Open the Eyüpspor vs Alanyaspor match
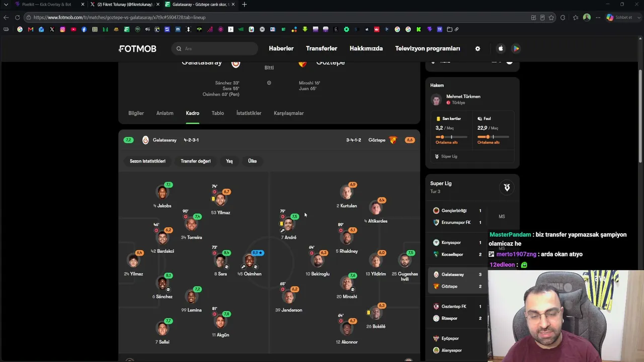 coord(457,344)
